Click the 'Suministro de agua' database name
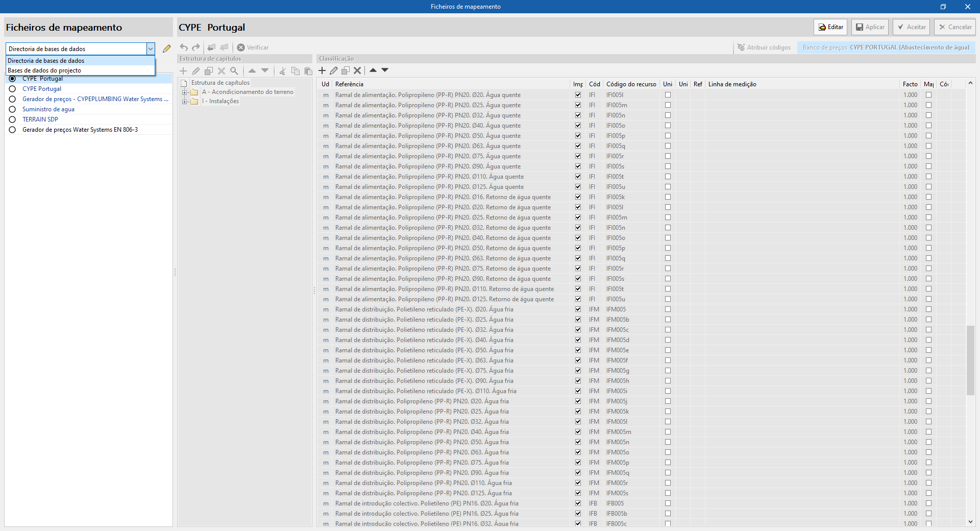The width and height of the screenshot is (980, 531). 48,109
